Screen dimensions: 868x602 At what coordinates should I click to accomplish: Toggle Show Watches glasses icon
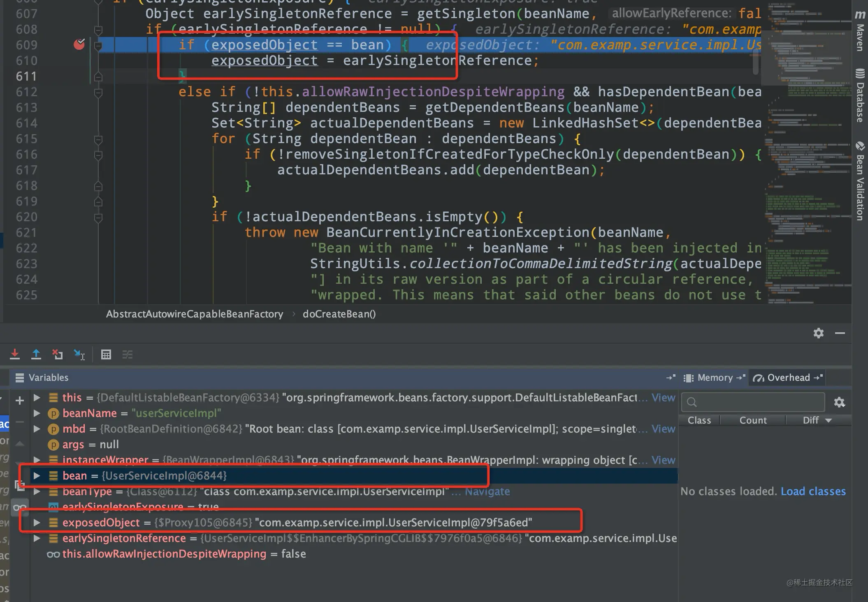point(19,507)
